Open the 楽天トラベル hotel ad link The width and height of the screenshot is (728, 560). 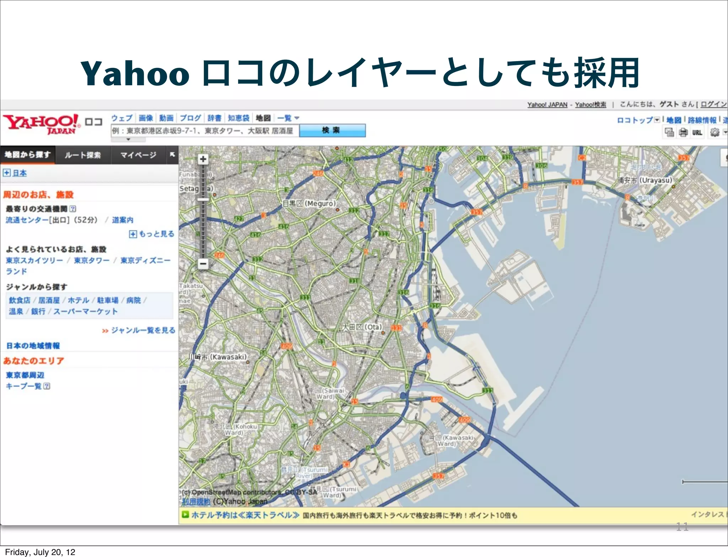(245, 515)
